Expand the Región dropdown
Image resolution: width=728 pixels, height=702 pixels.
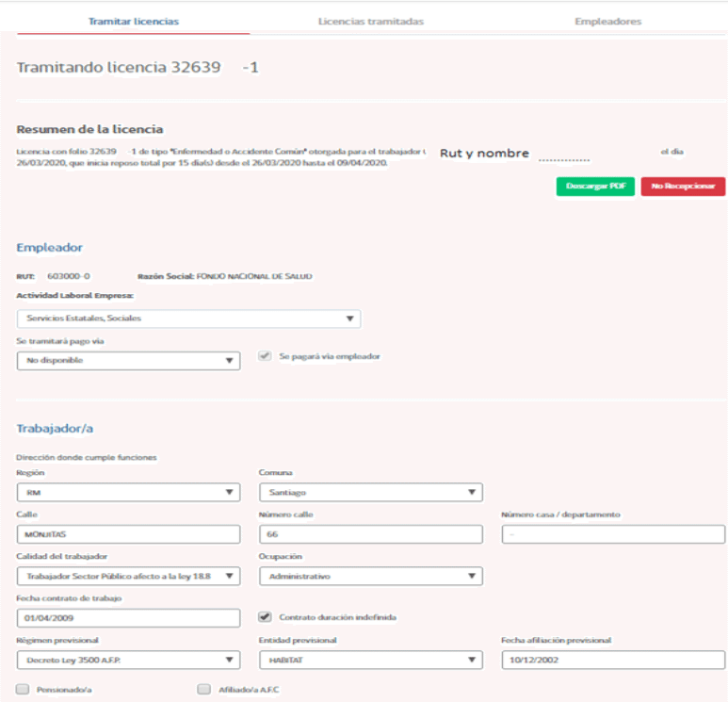pos(129,492)
